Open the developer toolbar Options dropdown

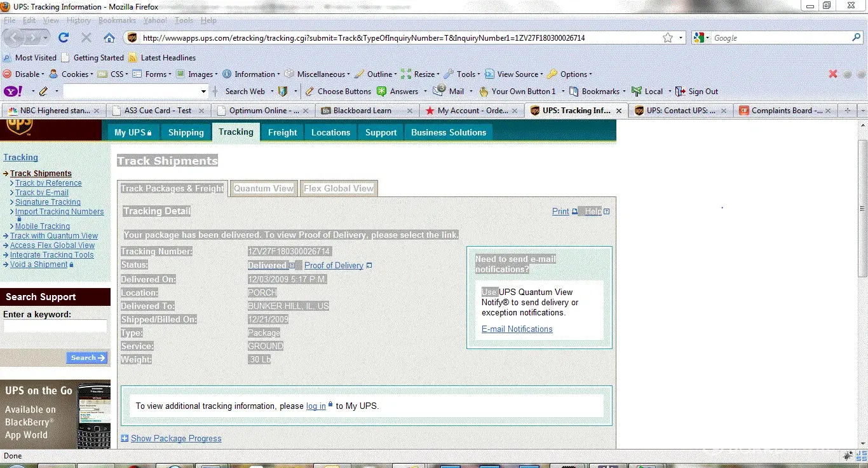570,74
